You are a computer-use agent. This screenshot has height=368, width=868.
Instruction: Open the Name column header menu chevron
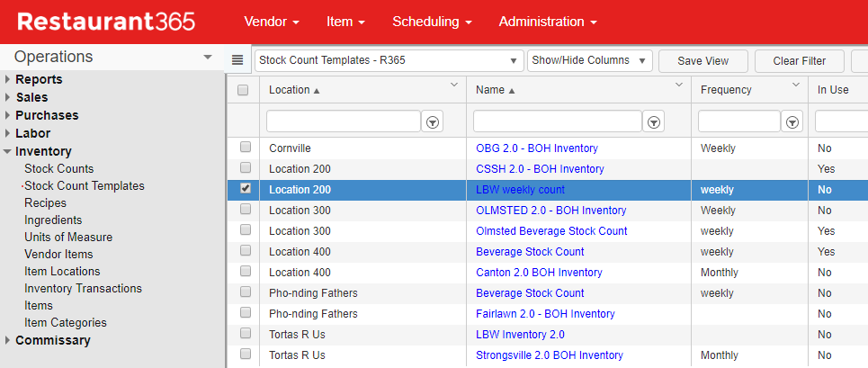tap(679, 85)
